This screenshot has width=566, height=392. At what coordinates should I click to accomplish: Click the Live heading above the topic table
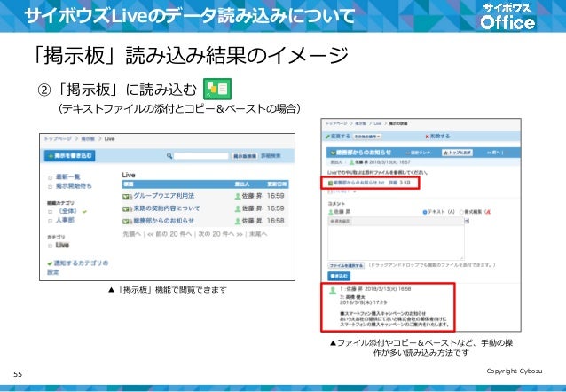click(129, 175)
